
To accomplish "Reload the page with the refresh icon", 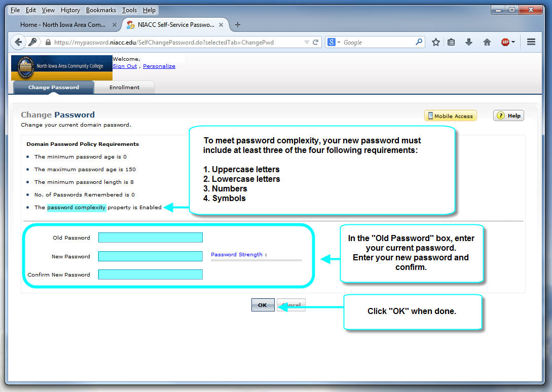I will [x=314, y=42].
